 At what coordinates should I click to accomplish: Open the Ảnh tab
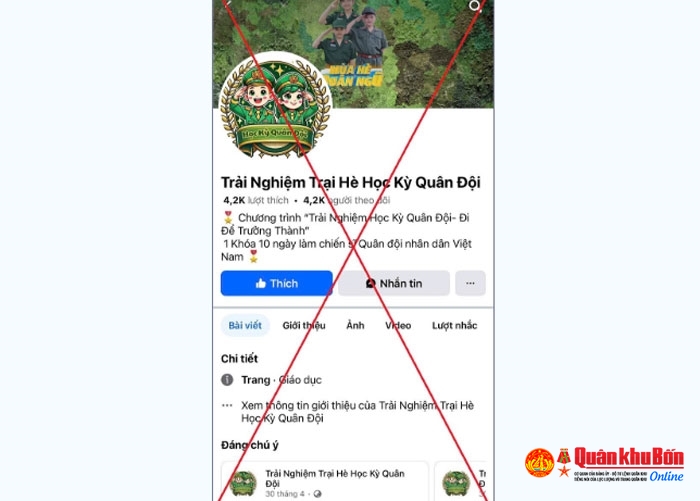coord(355,325)
